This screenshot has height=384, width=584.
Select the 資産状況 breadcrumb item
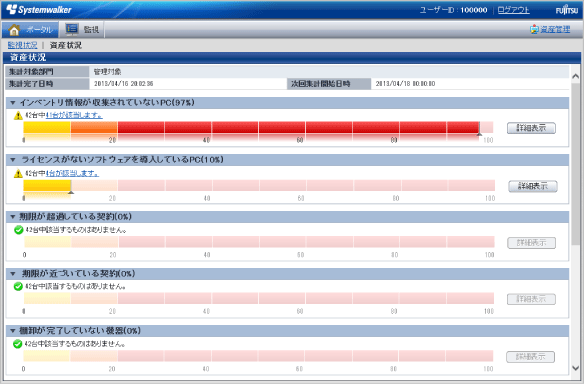pyautogui.click(x=66, y=45)
